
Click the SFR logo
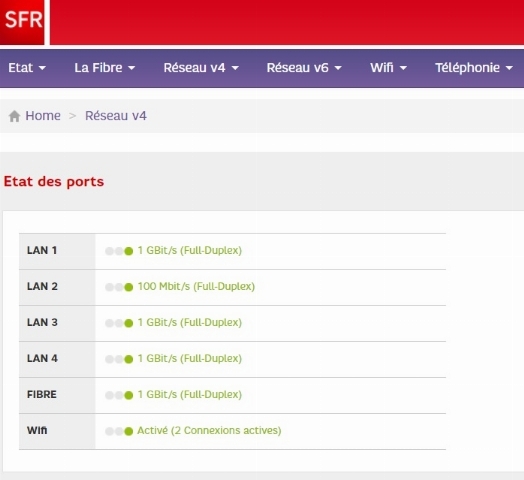tap(22, 22)
